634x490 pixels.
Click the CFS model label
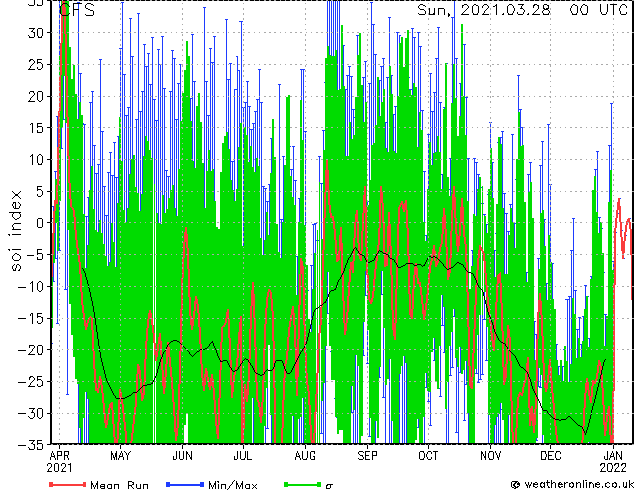[x=77, y=10]
